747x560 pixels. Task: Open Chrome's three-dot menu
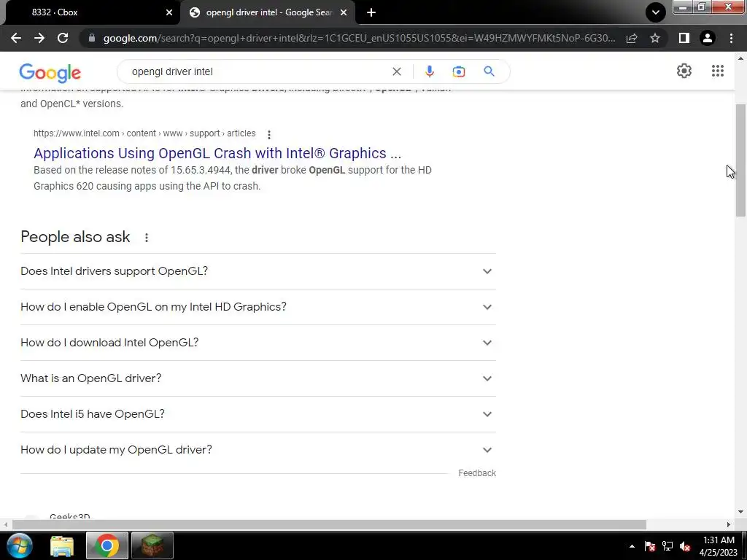coord(731,38)
